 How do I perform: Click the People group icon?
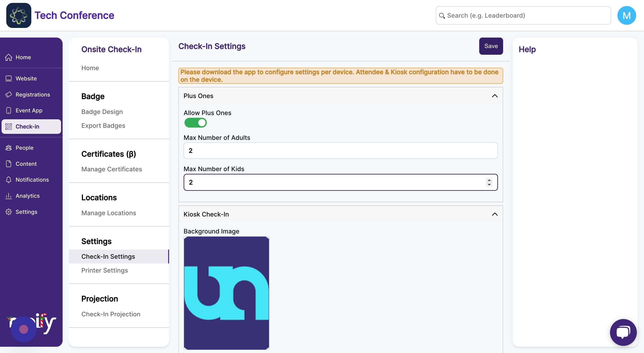8,148
